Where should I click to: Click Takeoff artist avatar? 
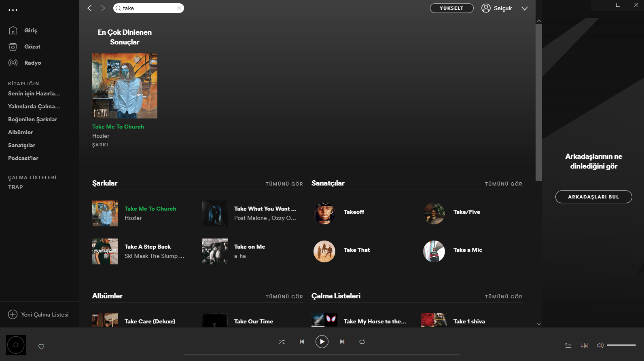pyautogui.click(x=324, y=213)
